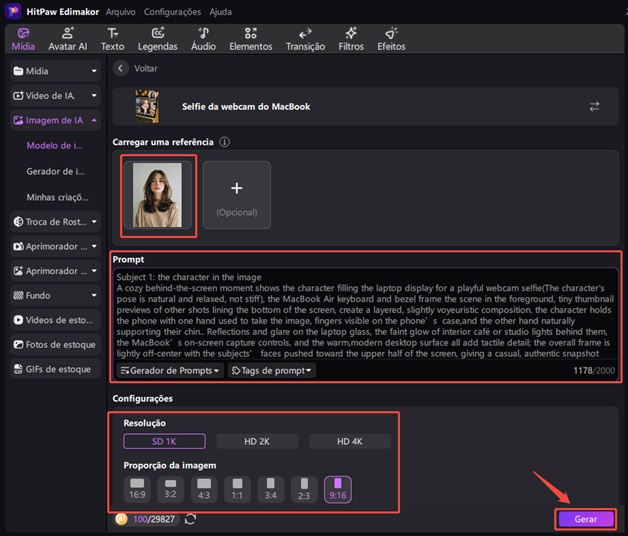This screenshot has height=536, width=628.
Task: Click the refresh credits icon
Action: (x=191, y=519)
